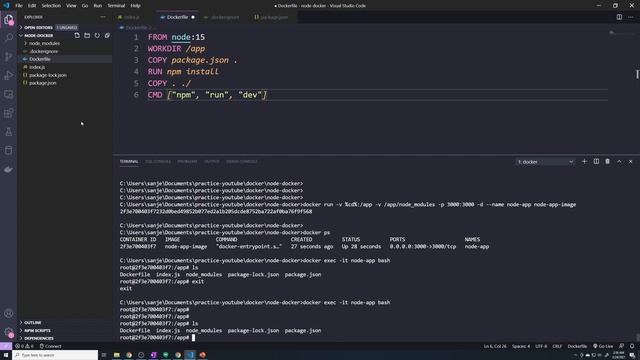Change indentation via 'Spaces: 4'
The width and height of the screenshot is (640, 360).
point(521,346)
